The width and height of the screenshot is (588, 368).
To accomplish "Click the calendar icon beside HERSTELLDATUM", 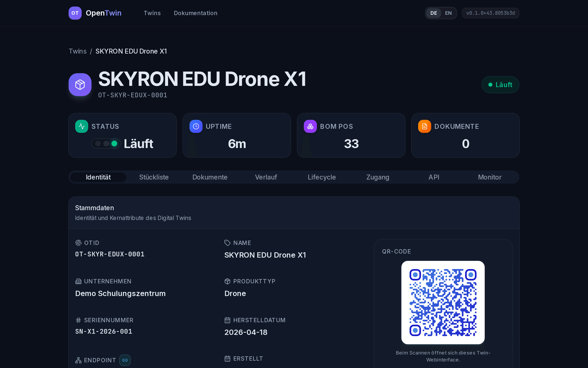I will 227,320.
